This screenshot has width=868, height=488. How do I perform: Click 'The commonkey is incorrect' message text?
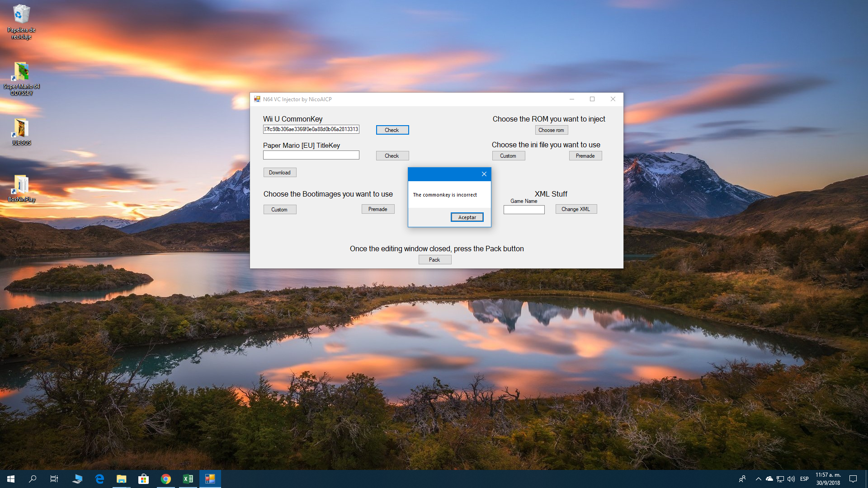pos(445,195)
